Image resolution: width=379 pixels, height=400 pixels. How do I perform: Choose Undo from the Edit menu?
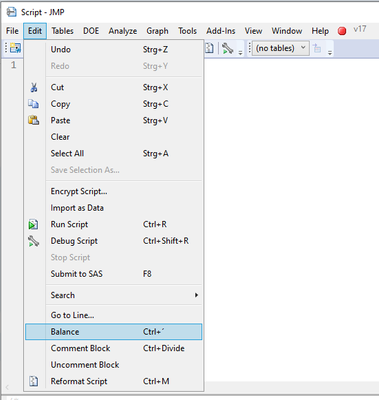(x=114, y=49)
